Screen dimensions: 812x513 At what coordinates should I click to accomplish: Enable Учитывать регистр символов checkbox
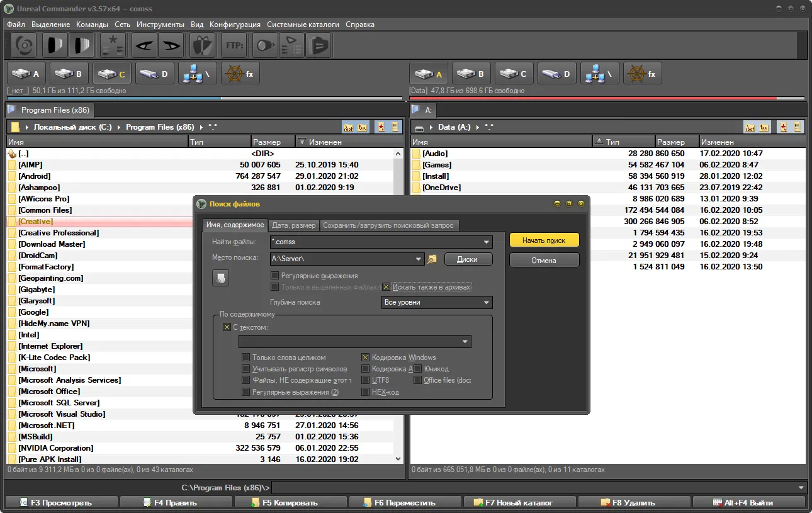point(246,369)
